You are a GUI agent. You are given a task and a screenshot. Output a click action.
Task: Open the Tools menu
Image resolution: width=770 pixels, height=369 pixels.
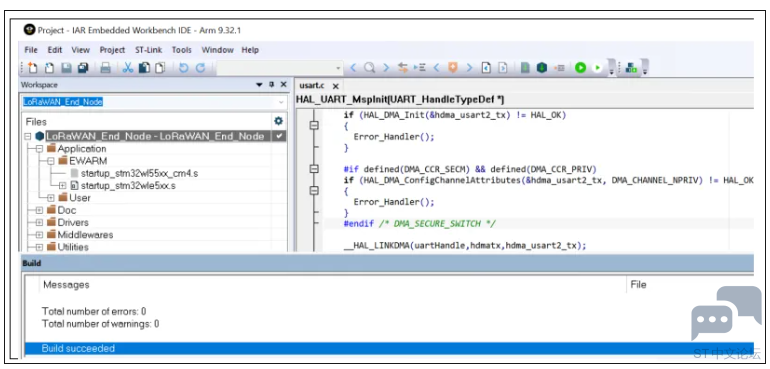coord(182,50)
